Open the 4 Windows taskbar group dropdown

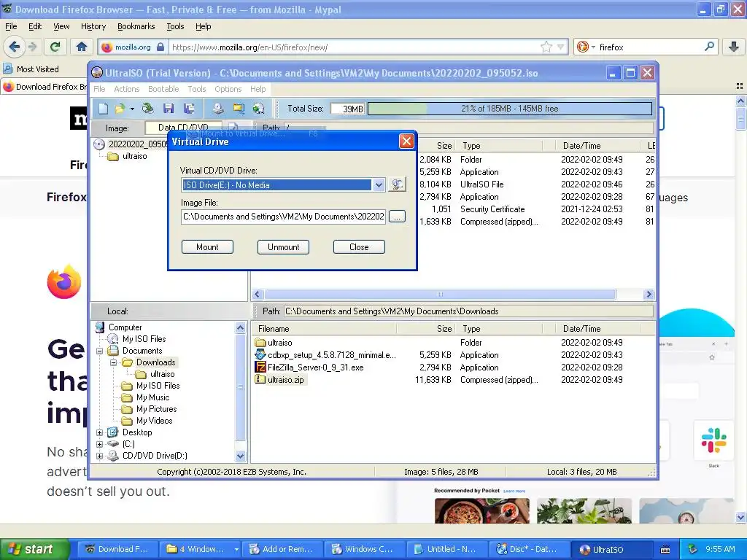click(x=236, y=550)
